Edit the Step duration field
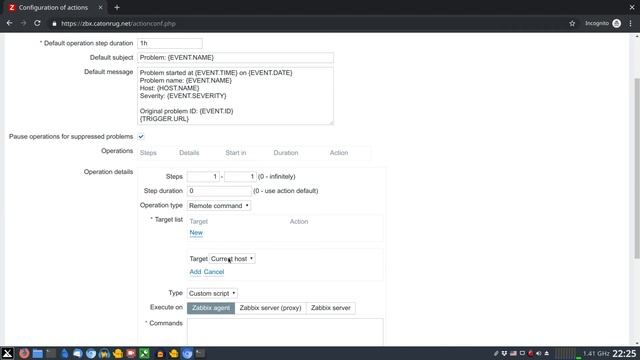Viewport: 640px width, 360px height. click(x=219, y=191)
